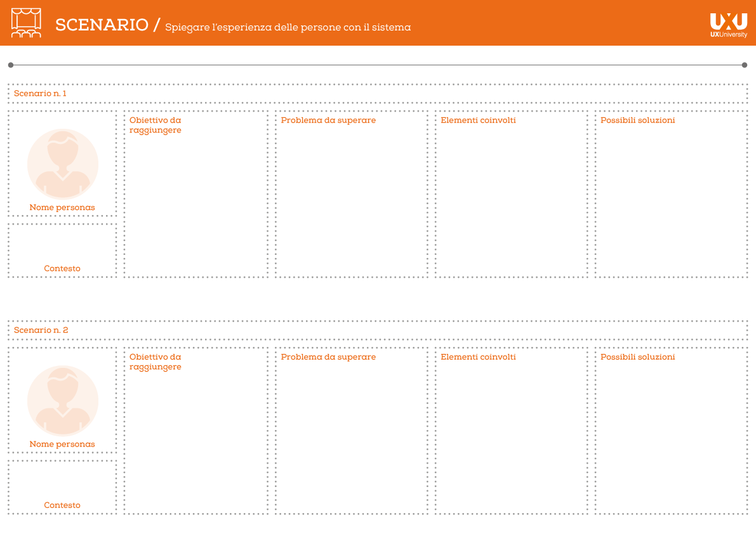
Task: Select the persona avatar in Scenario 1
Action: pyautogui.click(x=62, y=164)
